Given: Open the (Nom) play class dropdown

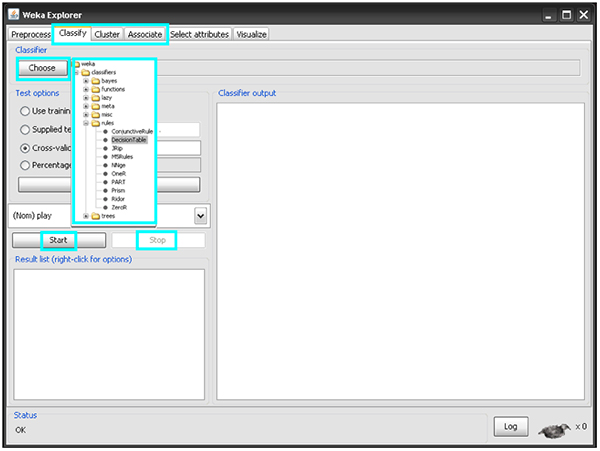Looking at the screenshot, I should [201, 216].
